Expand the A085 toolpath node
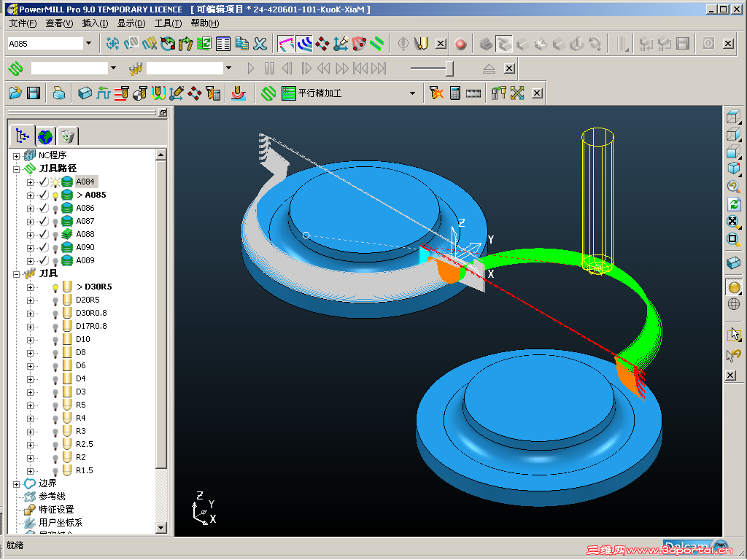 [30, 195]
